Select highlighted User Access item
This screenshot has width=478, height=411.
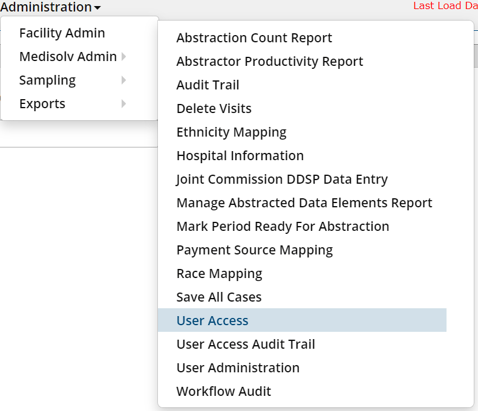click(302, 320)
